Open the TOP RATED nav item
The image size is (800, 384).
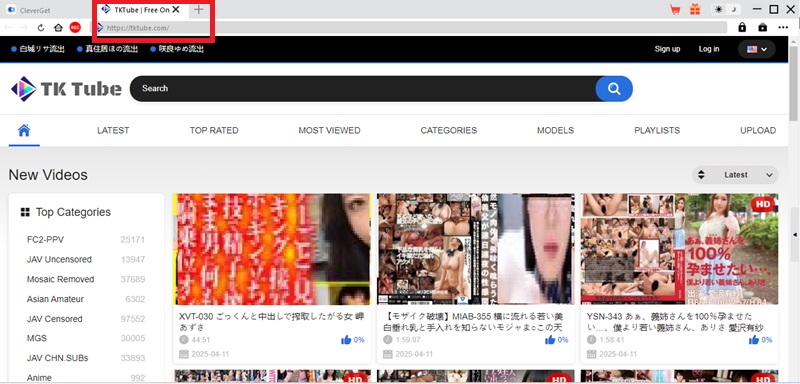(214, 131)
